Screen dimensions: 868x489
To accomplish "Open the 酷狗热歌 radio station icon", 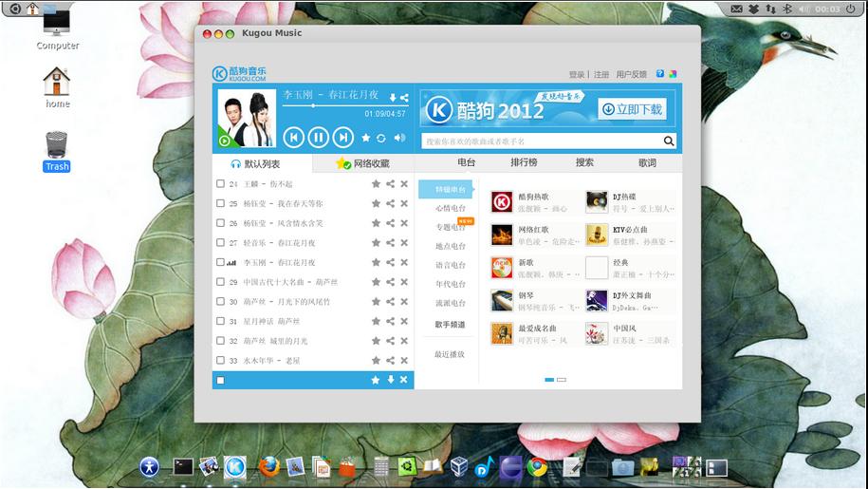I will 502,201.
